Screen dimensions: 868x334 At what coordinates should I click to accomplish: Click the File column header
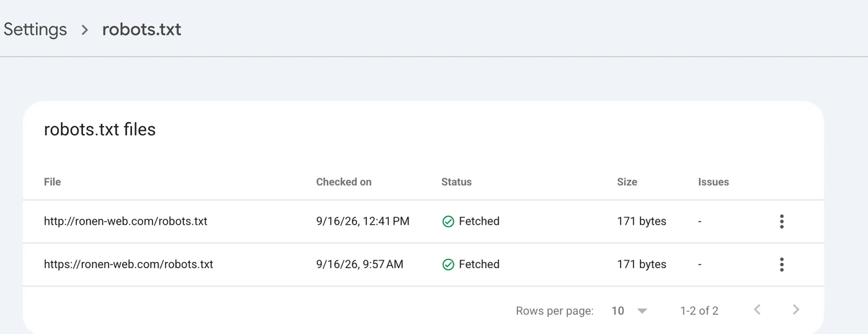tap(53, 182)
